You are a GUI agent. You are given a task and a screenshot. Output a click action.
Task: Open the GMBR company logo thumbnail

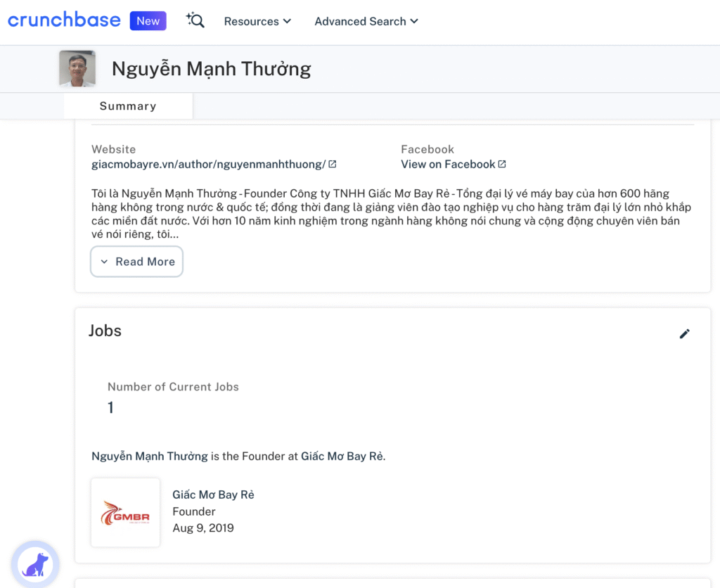125,513
